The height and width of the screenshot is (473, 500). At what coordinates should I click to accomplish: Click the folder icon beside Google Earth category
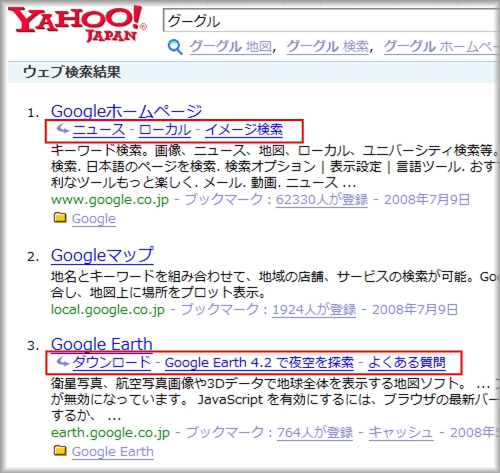60,451
